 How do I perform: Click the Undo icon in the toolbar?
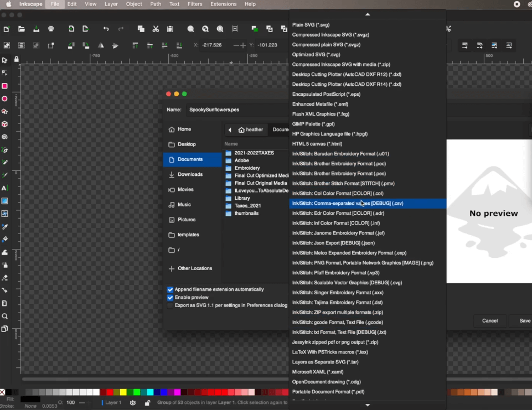pos(106,28)
